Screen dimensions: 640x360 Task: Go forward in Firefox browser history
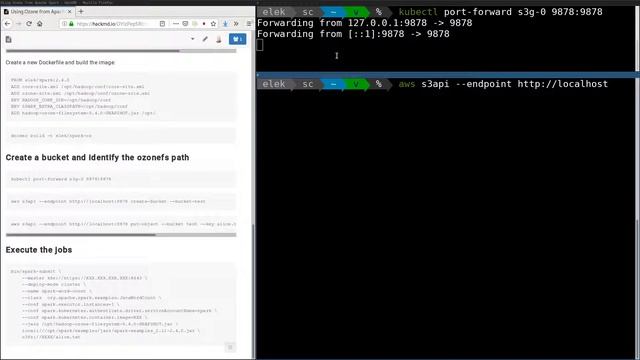[x=18, y=24]
